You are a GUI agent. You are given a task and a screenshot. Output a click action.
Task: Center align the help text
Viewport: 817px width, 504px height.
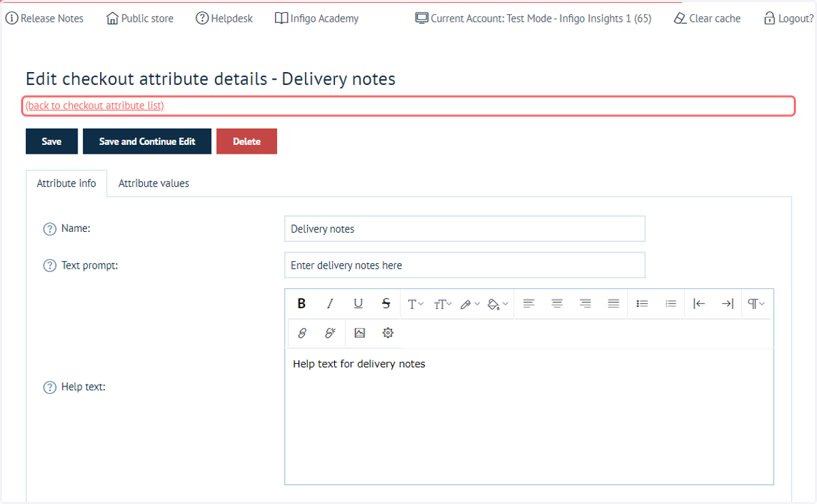(557, 304)
